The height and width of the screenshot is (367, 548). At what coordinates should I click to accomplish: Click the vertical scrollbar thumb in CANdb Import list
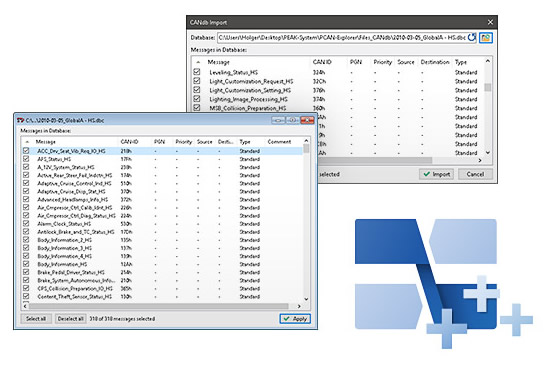click(488, 87)
